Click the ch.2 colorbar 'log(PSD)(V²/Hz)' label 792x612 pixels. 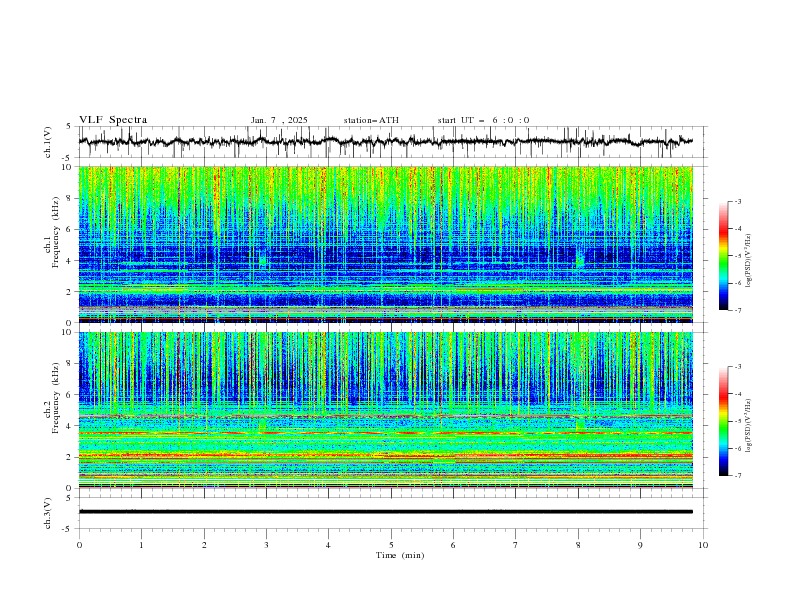pos(748,425)
